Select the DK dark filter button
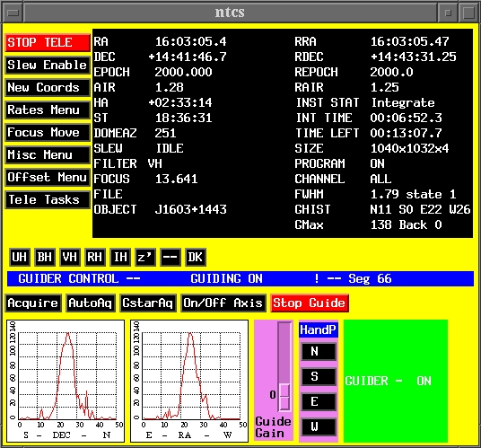This screenshot has width=481, height=448. [196, 257]
